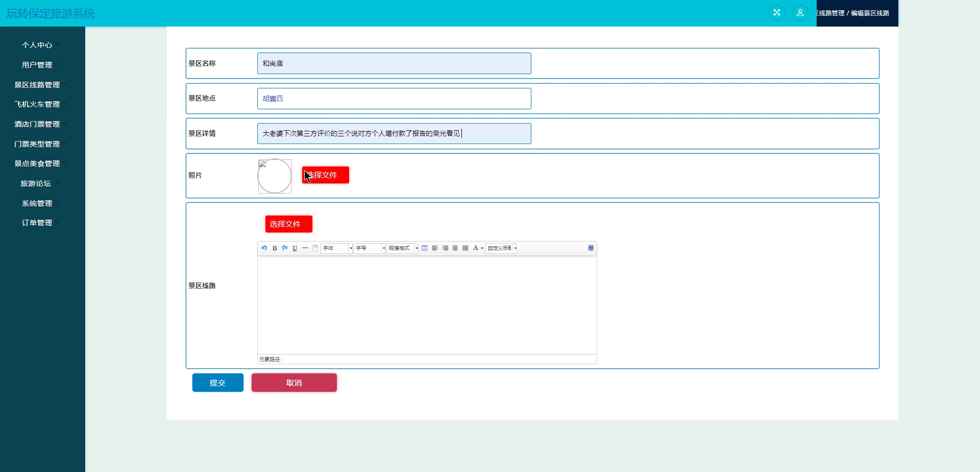Click the 景区名称 input field

pyautogui.click(x=394, y=63)
